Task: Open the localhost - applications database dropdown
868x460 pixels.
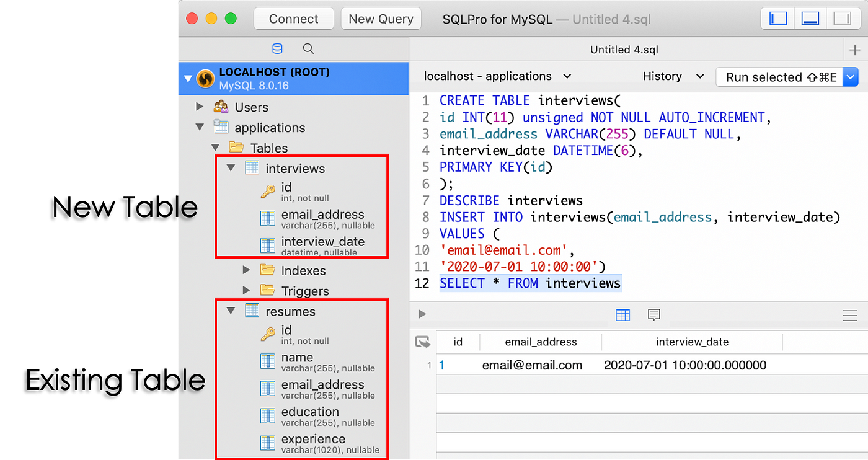Action: (497, 76)
